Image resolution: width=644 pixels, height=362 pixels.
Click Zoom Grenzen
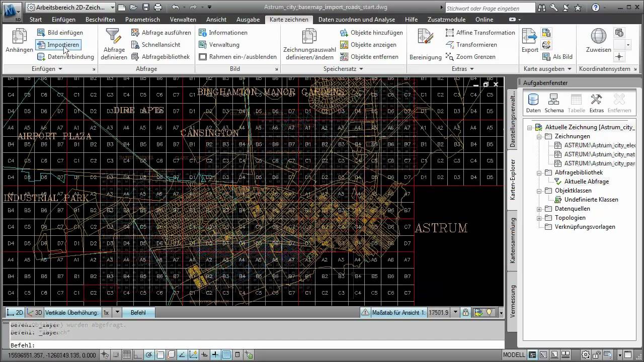click(x=470, y=57)
